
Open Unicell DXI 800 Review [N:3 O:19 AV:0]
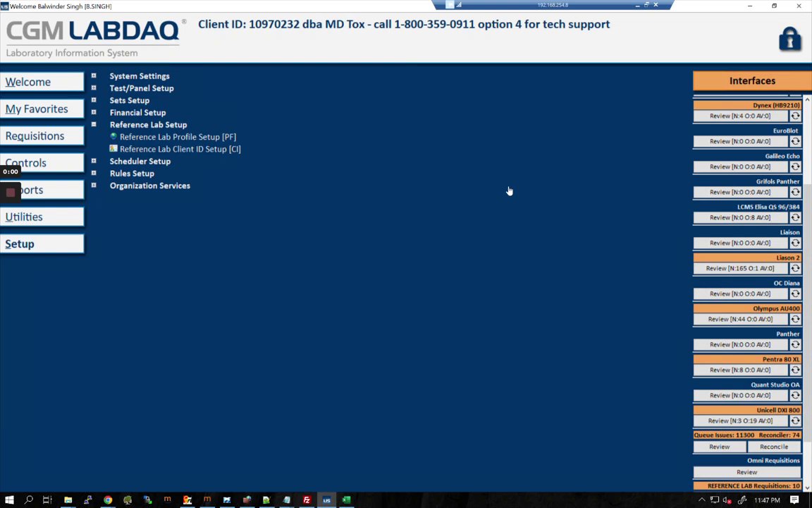tap(741, 421)
